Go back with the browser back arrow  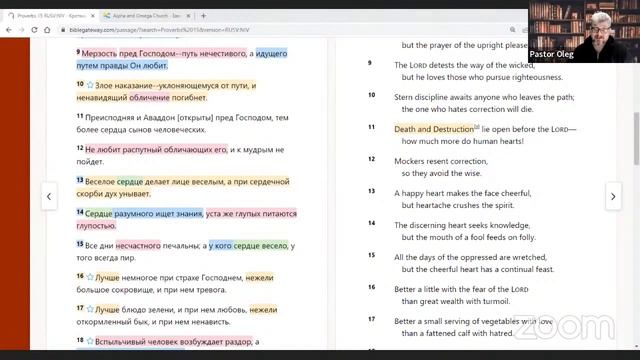[9, 30]
